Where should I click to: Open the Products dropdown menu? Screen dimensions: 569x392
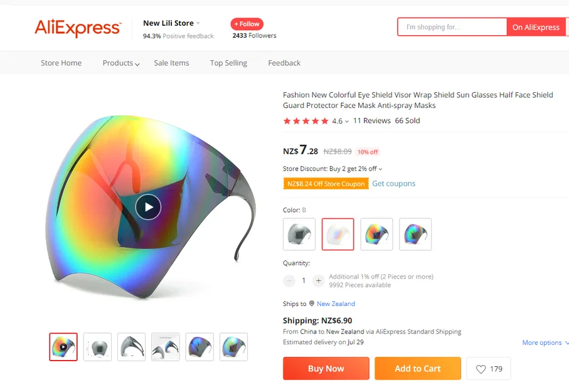point(121,63)
